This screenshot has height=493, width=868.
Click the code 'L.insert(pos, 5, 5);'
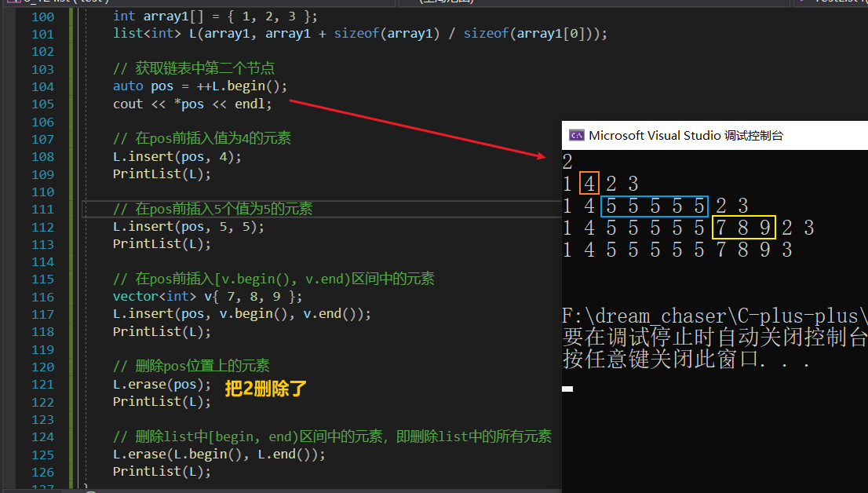(x=188, y=226)
